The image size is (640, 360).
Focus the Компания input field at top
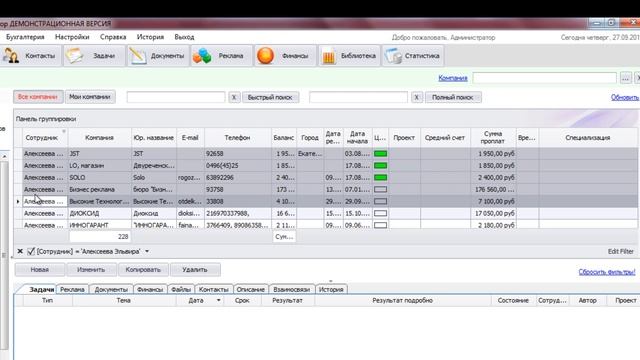[x=544, y=78]
